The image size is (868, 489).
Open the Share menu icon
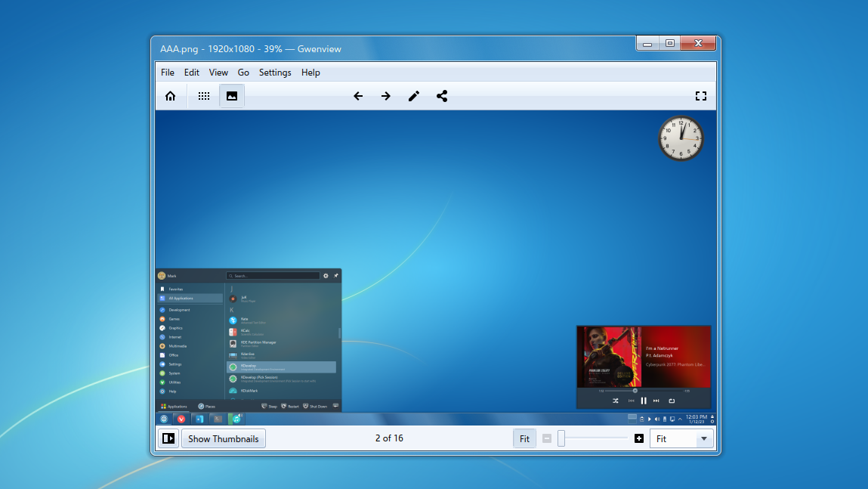coord(442,96)
